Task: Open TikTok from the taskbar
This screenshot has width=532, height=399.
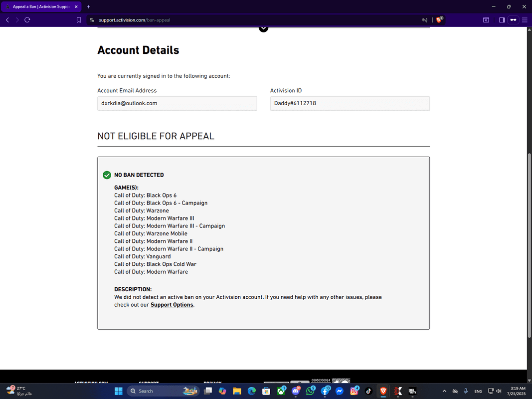Action: coord(368,391)
